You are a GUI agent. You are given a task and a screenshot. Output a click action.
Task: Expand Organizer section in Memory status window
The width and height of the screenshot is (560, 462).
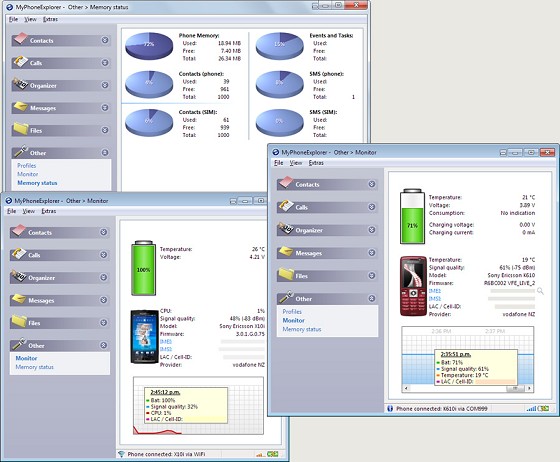point(105,85)
